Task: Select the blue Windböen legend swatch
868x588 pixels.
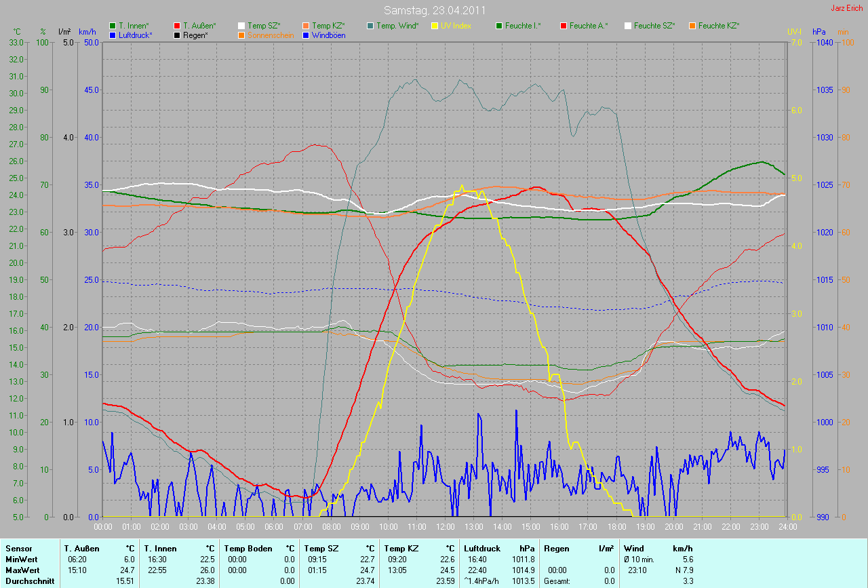Action: (x=306, y=35)
